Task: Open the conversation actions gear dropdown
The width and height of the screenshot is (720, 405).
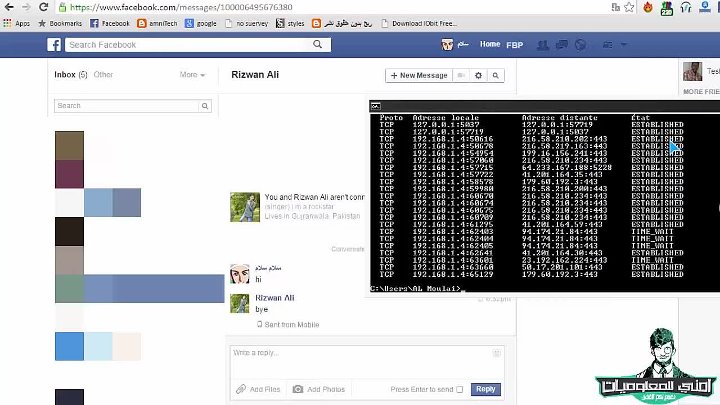Action: point(479,76)
